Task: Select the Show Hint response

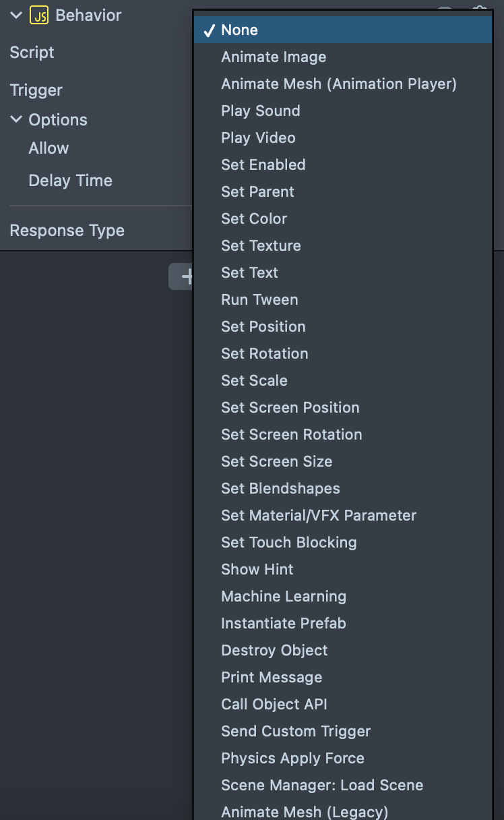Action: coord(257,569)
